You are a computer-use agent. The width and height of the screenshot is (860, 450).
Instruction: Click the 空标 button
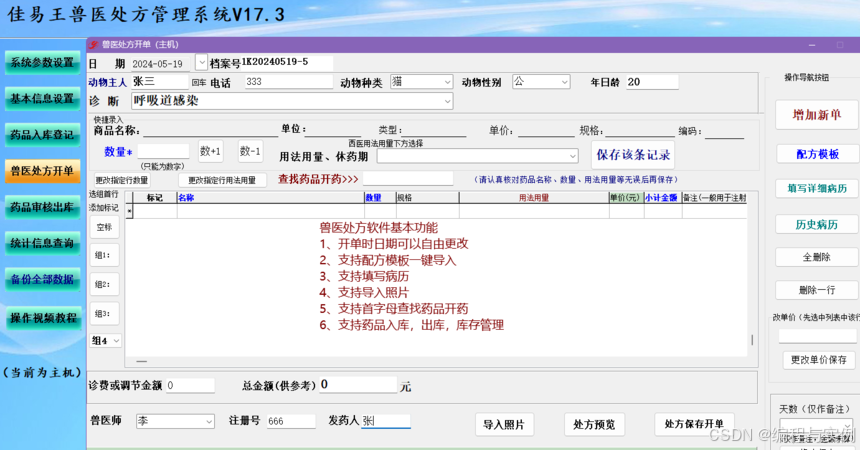(104, 227)
